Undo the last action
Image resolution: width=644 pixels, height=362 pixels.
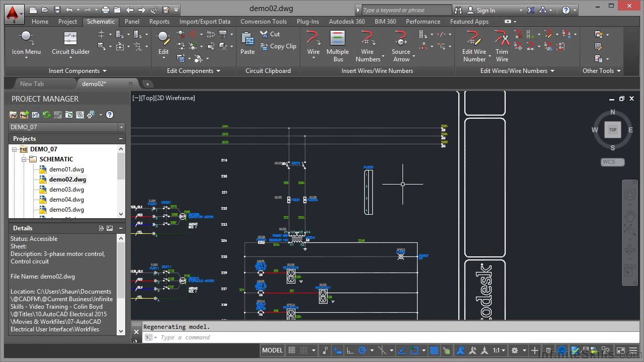69,10
